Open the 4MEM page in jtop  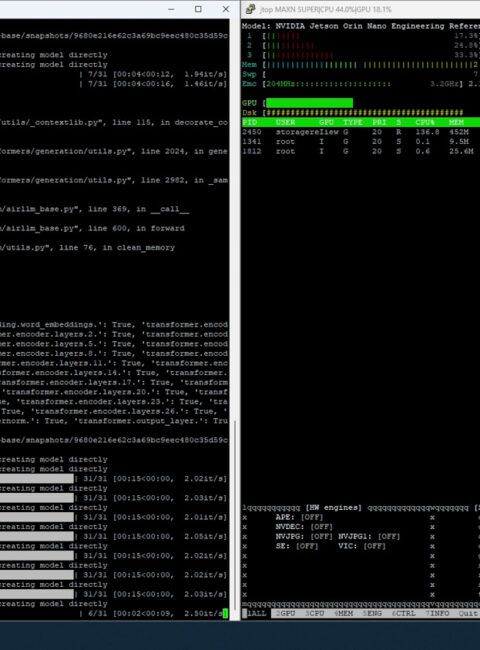point(343,613)
